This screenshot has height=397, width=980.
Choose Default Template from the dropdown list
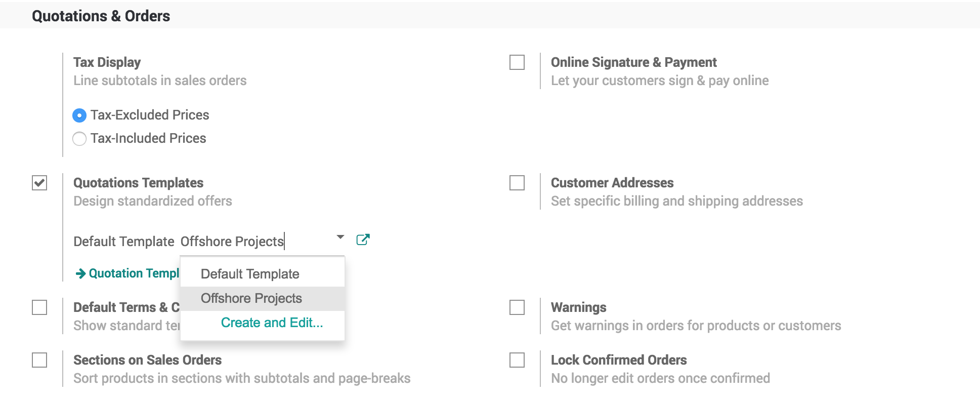click(250, 274)
